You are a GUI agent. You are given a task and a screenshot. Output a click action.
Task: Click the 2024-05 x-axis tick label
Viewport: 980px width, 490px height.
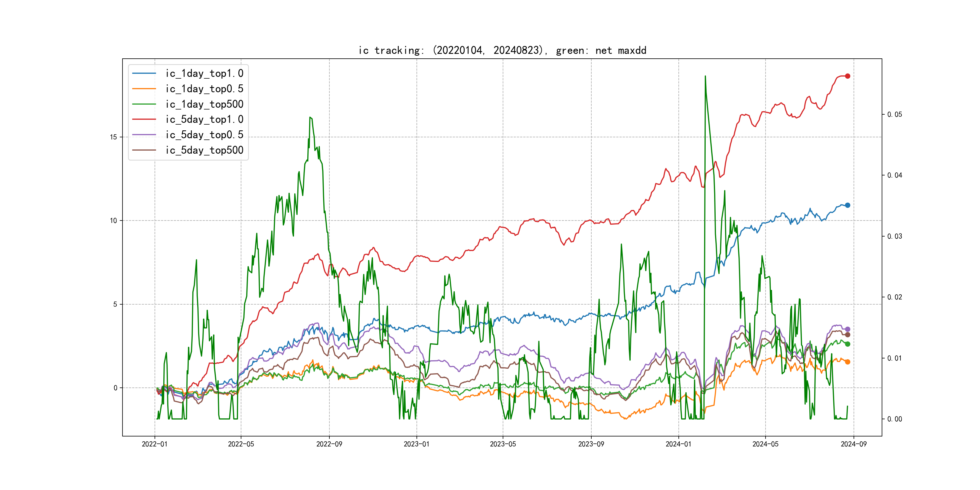click(x=766, y=444)
